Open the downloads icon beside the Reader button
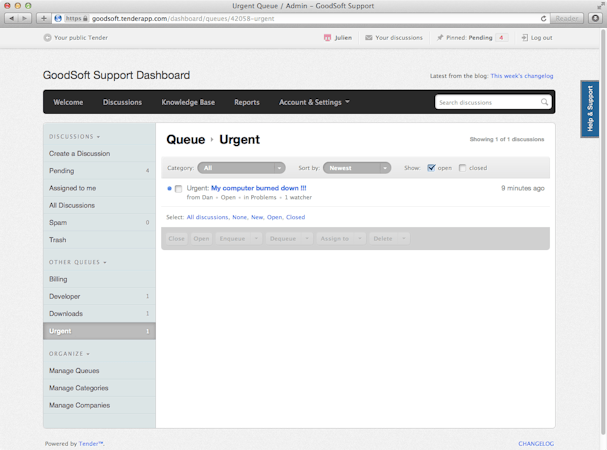 tap(595, 18)
